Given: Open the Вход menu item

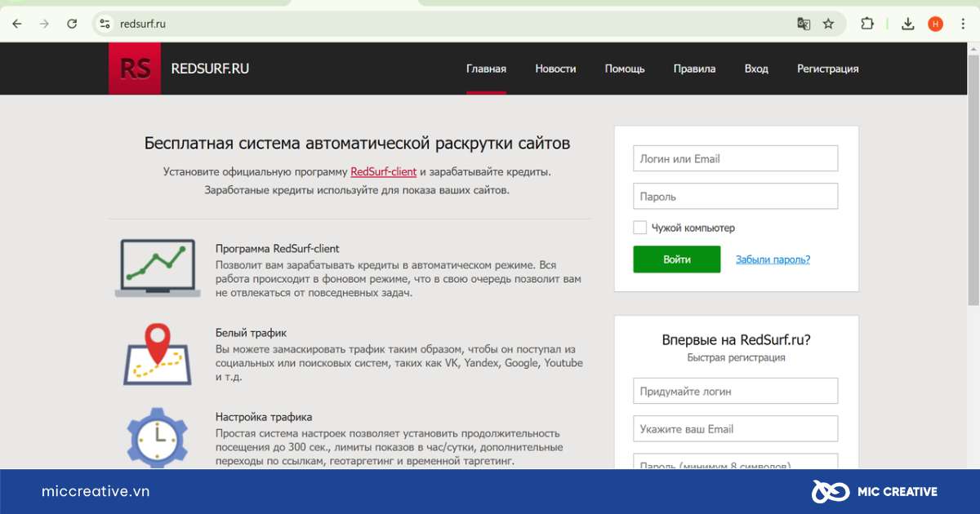Looking at the screenshot, I should 756,69.
